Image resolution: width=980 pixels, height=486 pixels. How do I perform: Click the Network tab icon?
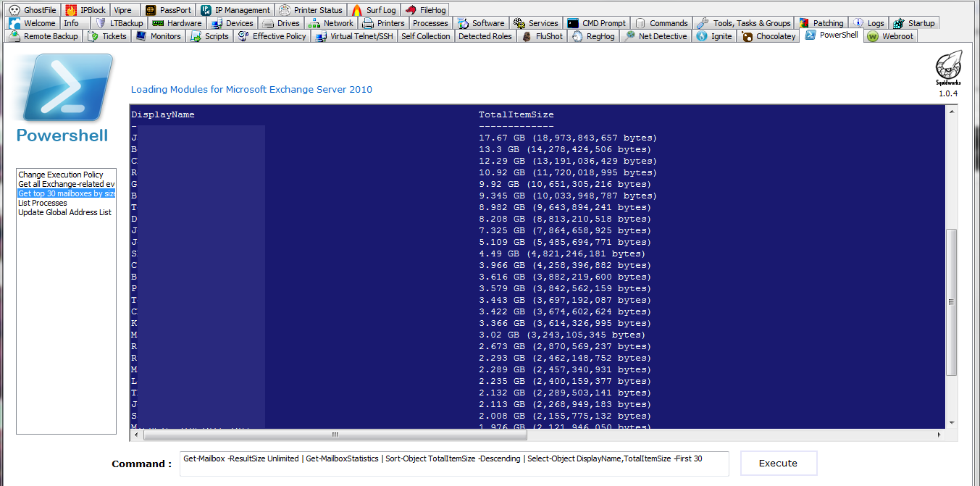[x=314, y=23]
